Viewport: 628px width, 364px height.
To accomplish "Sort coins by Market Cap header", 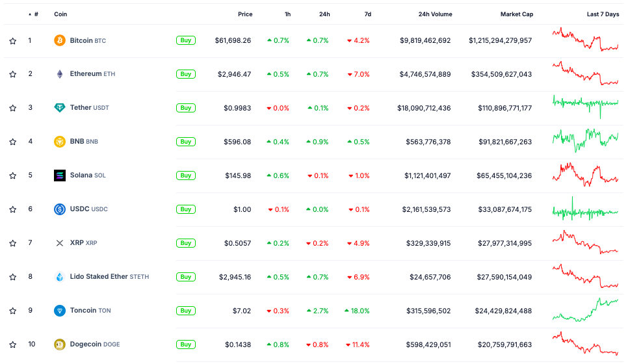I will pos(516,14).
